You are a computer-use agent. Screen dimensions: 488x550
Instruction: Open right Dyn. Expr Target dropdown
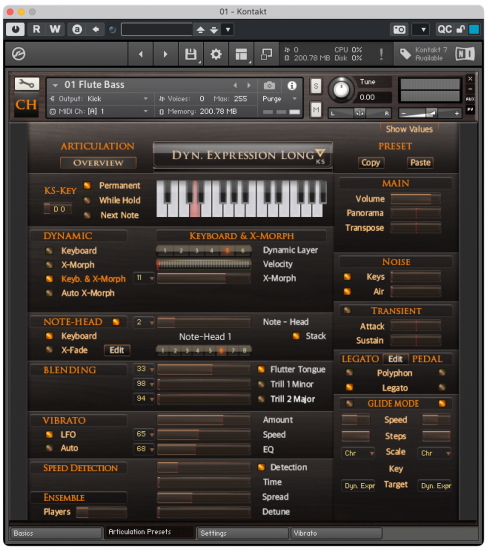[x=435, y=486]
